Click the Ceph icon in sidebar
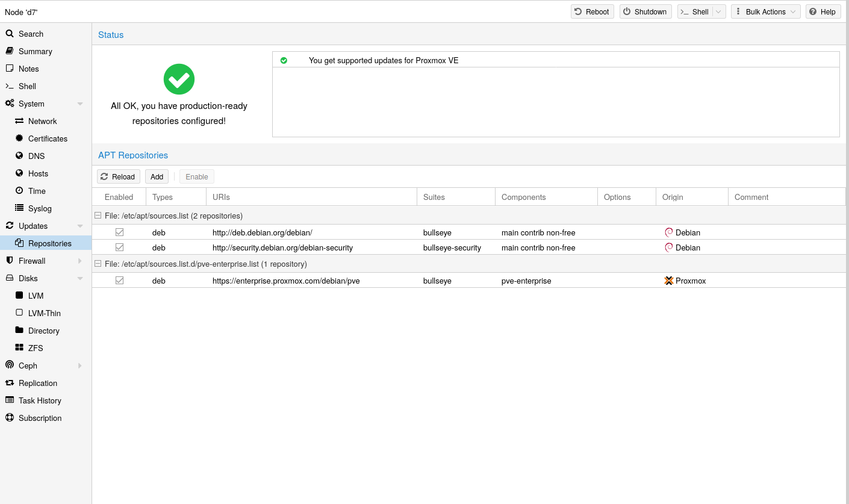 point(10,366)
